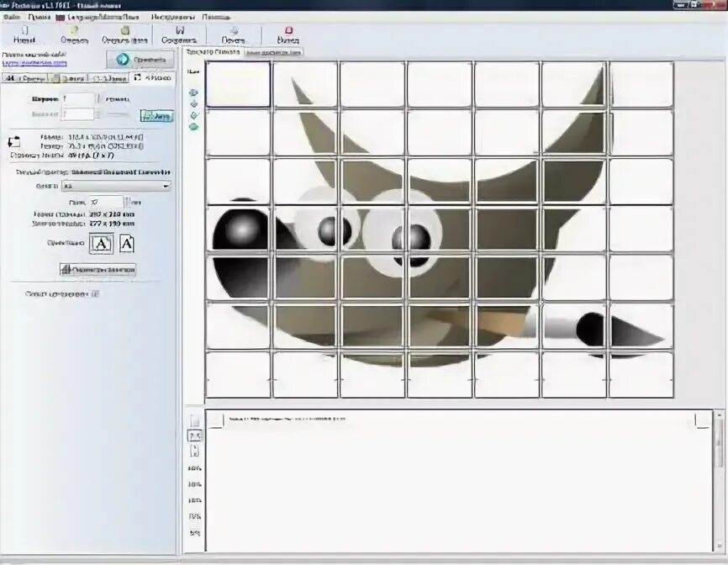
Task: Click the topmost zoom percentage preset beside bottom pane
Action: point(194,468)
